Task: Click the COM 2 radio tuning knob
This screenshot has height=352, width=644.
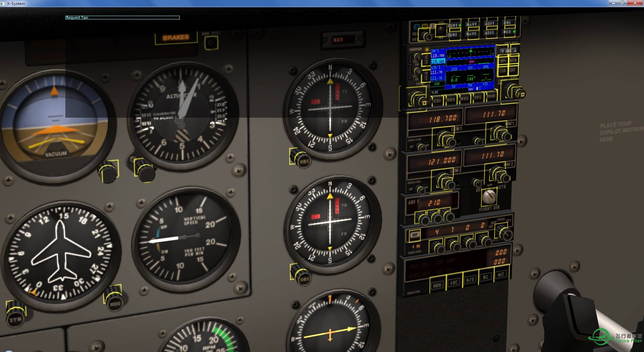Action: [445, 181]
